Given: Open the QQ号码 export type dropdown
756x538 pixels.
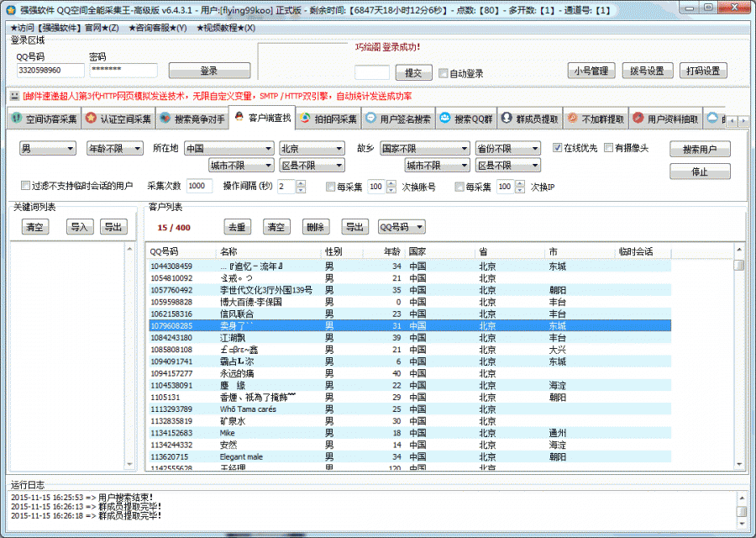Looking at the screenshot, I should pyautogui.click(x=402, y=227).
